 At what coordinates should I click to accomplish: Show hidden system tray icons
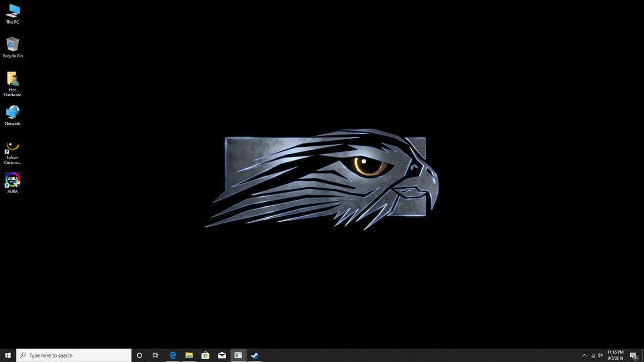[585, 355]
